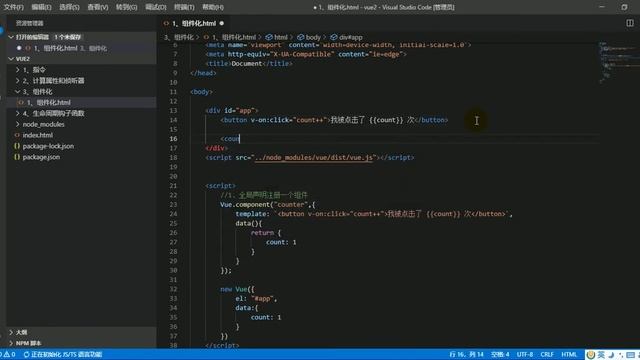640x360 pixels.
Task: Click the 资源管理器 explorer header
Action: (29, 23)
